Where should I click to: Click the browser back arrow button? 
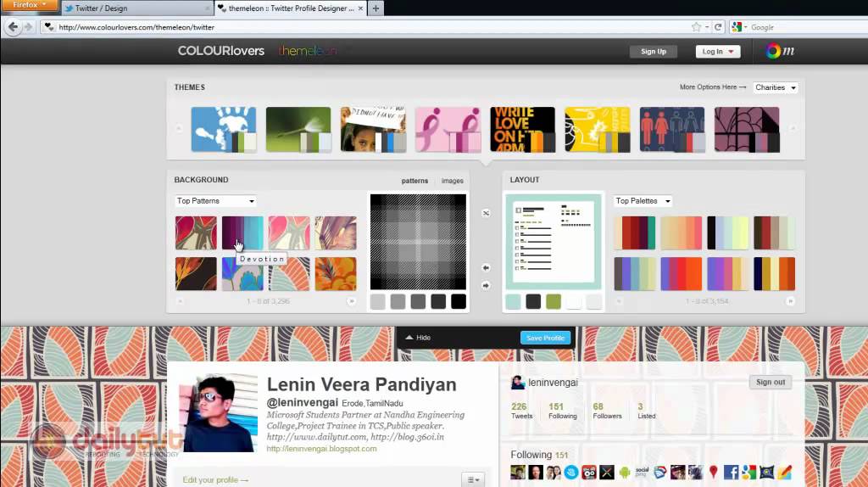(14, 26)
